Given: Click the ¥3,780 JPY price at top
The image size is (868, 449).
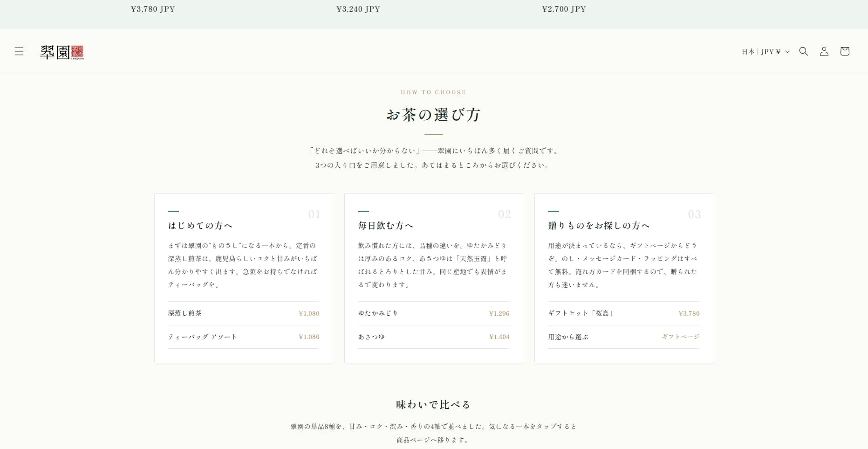Looking at the screenshot, I should 153,9.
